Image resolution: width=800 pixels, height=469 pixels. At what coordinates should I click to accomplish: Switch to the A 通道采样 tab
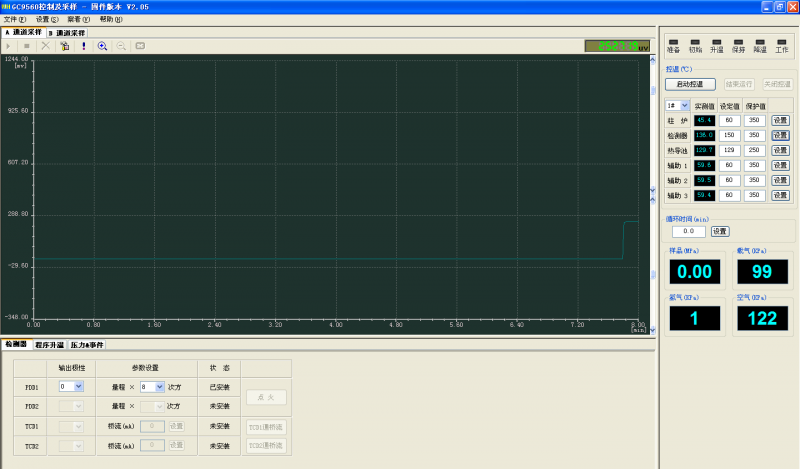tap(23, 32)
